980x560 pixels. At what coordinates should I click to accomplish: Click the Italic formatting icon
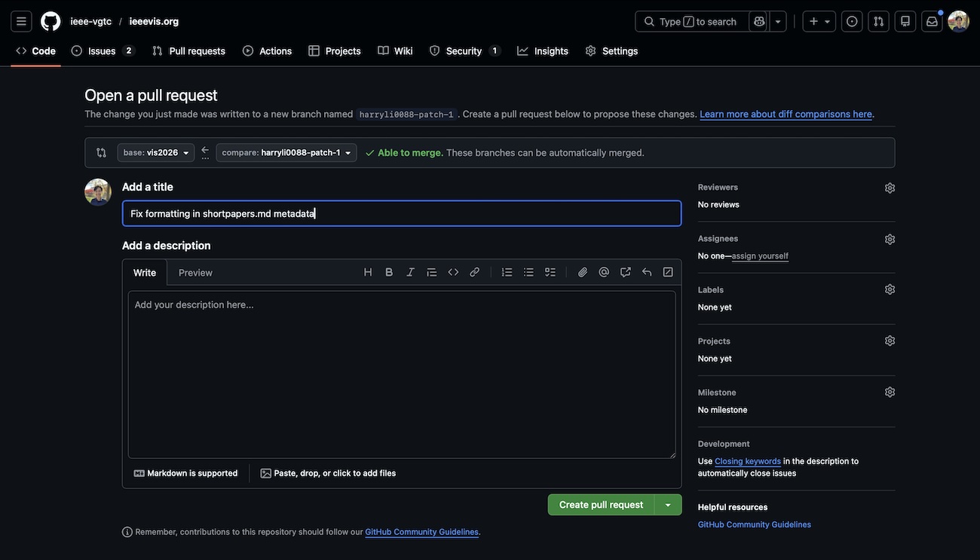coord(410,272)
